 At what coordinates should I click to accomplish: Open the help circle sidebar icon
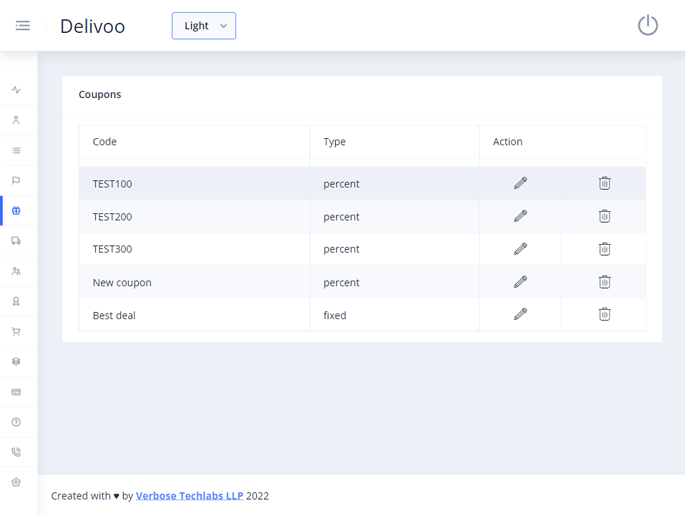click(x=16, y=422)
